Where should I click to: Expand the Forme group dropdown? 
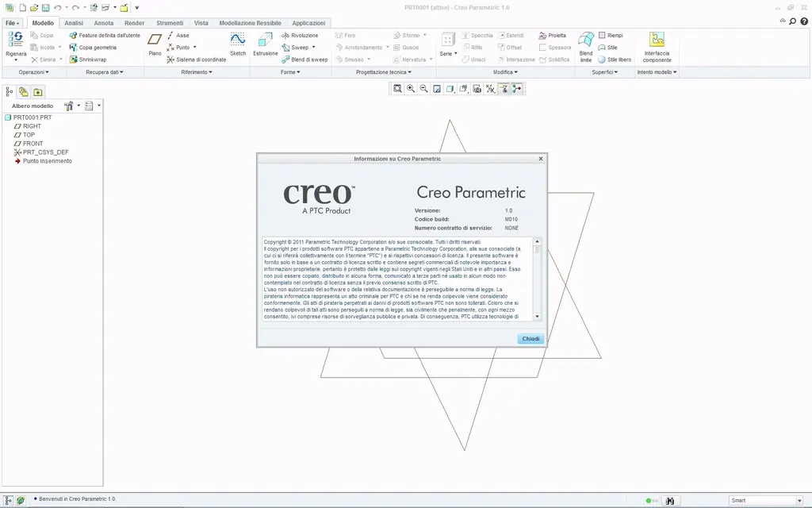tap(290, 72)
